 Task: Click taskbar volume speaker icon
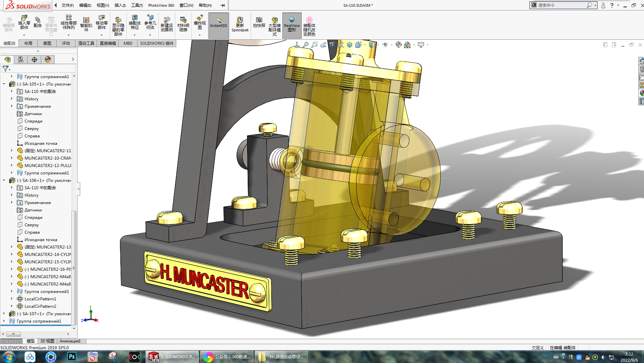click(x=603, y=357)
